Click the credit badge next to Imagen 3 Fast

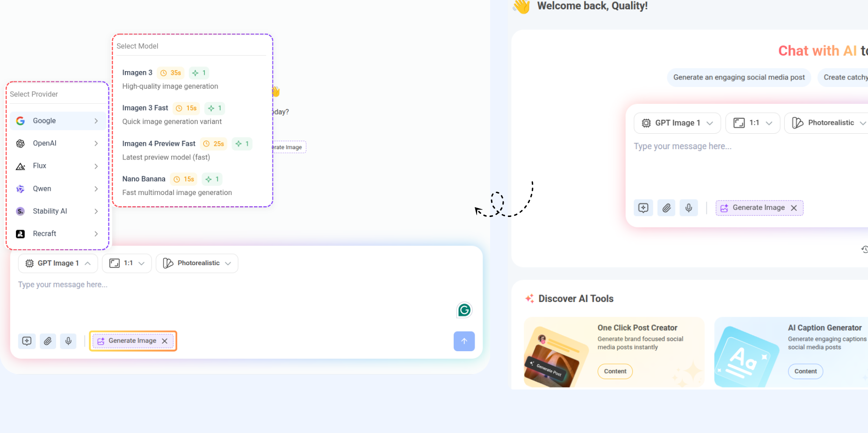215,108
